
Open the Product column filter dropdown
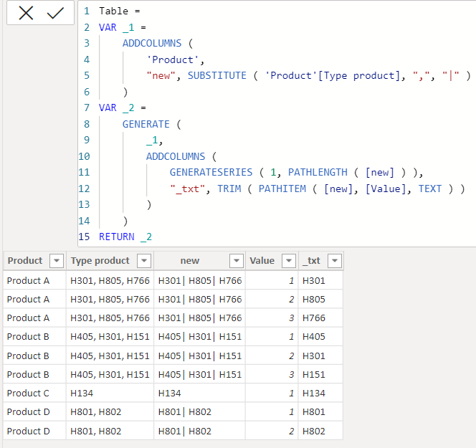tap(57, 261)
